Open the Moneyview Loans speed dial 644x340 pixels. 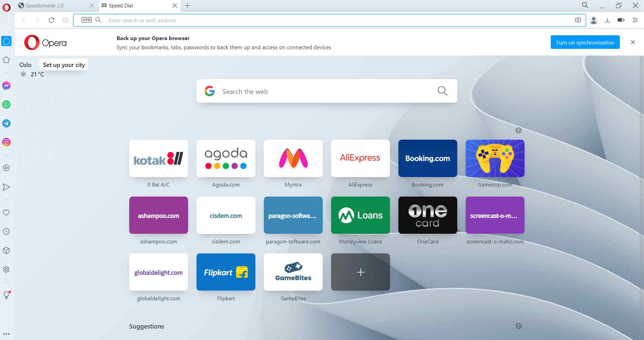(360, 215)
